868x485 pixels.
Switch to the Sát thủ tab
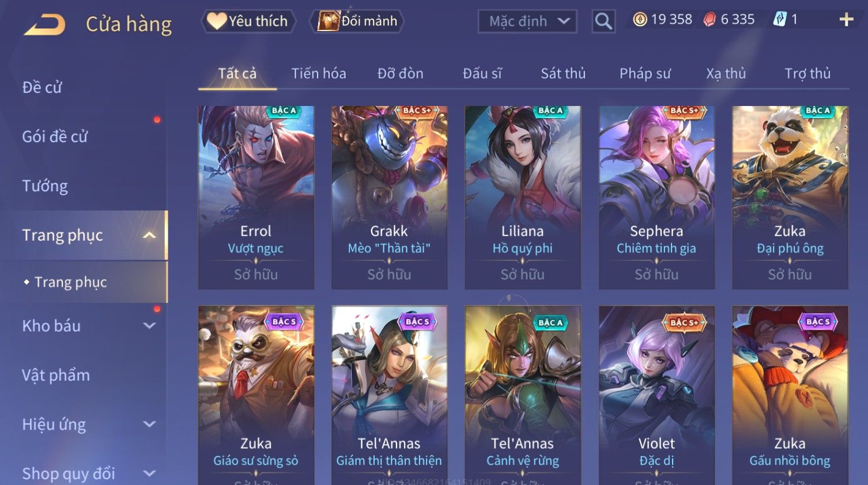pos(563,74)
